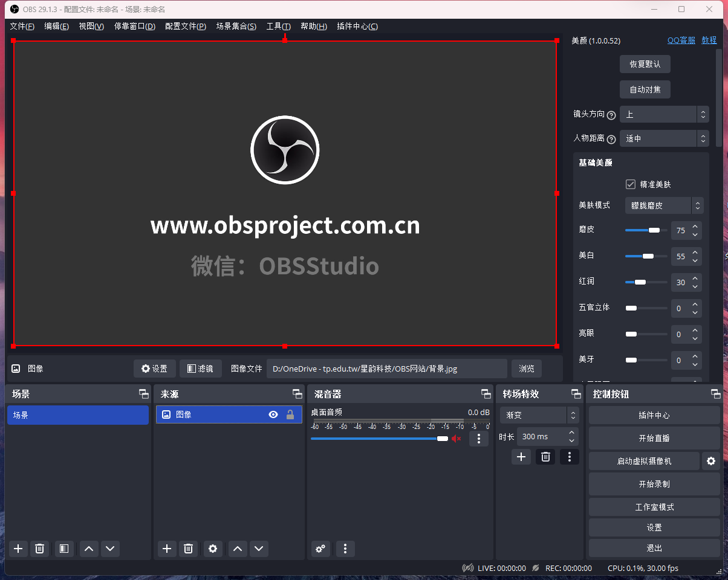Open the 渐变 transition type dropdown
The image size is (728, 580).
tap(539, 415)
